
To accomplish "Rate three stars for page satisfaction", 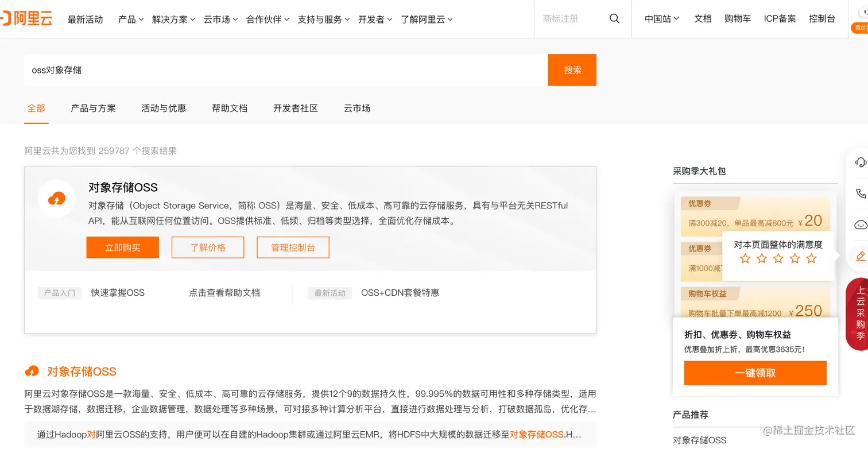I will click(x=778, y=258).
